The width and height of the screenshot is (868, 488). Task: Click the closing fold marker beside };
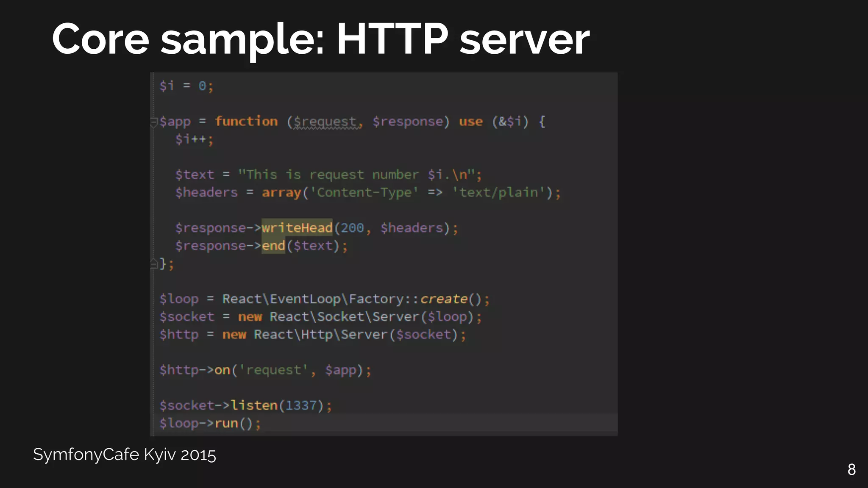pyautogui.click(x=154, y=264)
